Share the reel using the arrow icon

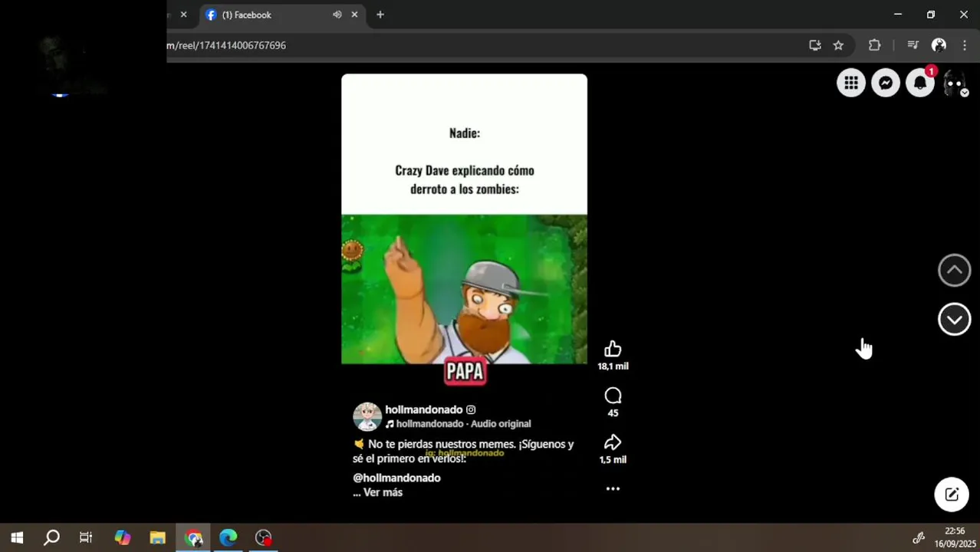point(613,442)
